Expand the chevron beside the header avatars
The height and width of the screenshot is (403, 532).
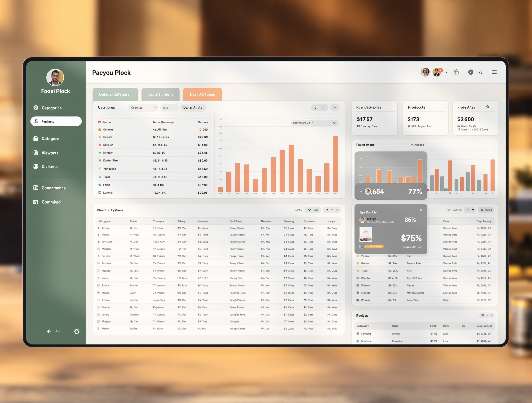446,72
